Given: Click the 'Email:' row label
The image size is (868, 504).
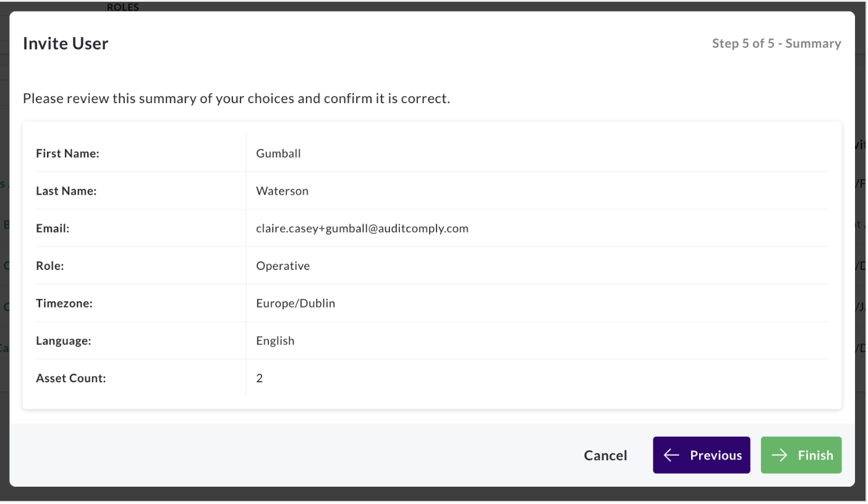Looking at the screenshot, I should click(x=53, y=229).
